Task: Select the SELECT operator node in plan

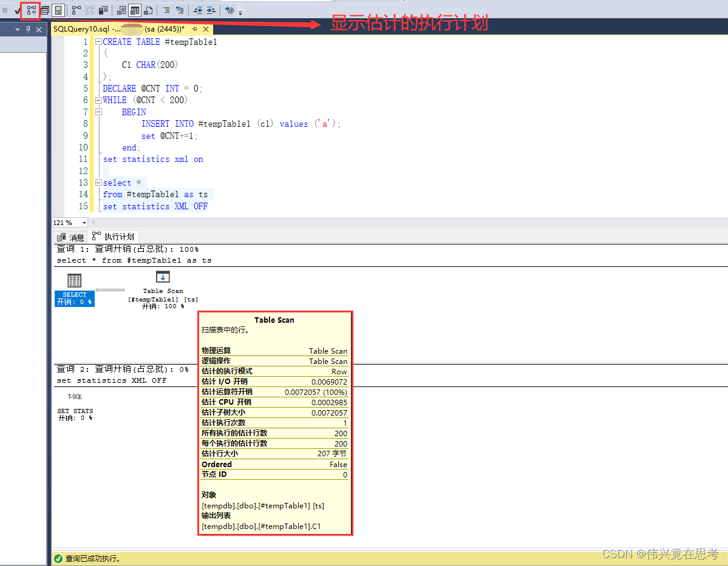Action: 74,289
